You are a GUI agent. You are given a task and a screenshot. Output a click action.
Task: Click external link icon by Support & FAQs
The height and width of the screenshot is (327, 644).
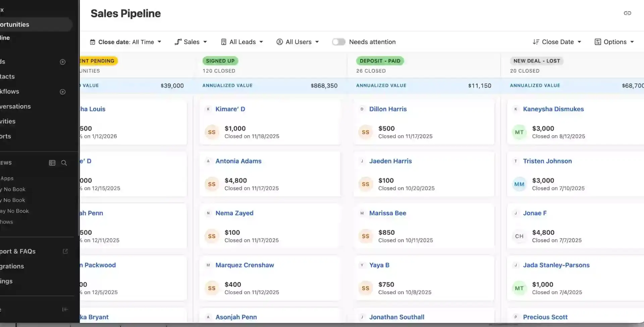pyautogui.click(x=65, y=251)
